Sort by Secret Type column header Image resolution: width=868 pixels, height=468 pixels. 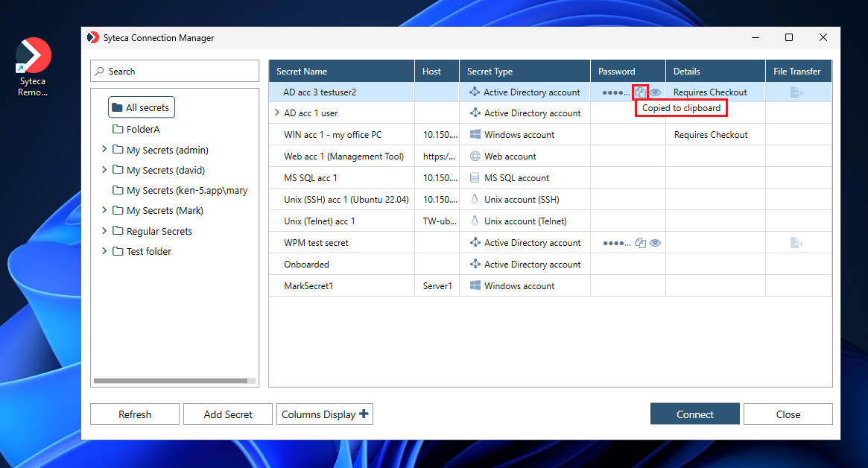pos(490,72)
